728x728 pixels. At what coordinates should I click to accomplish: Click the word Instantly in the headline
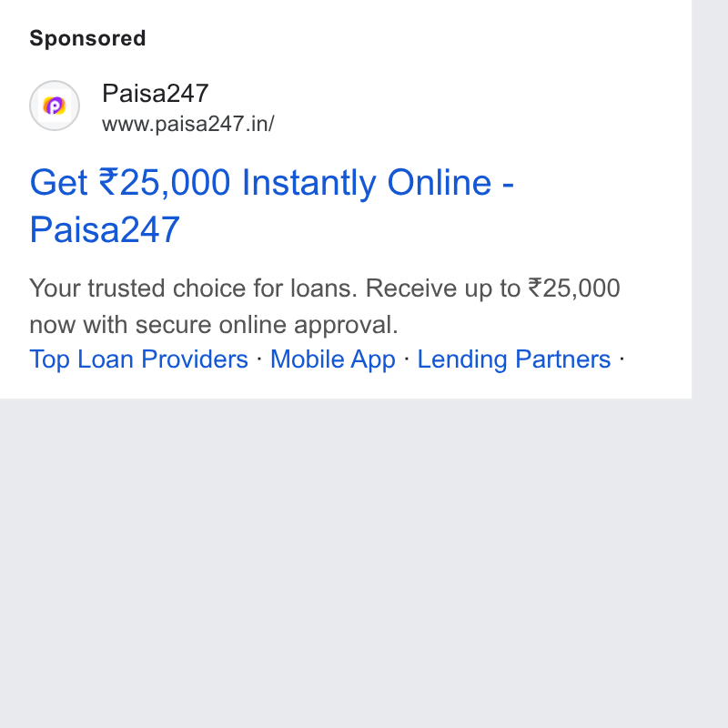tap(308, 183)
